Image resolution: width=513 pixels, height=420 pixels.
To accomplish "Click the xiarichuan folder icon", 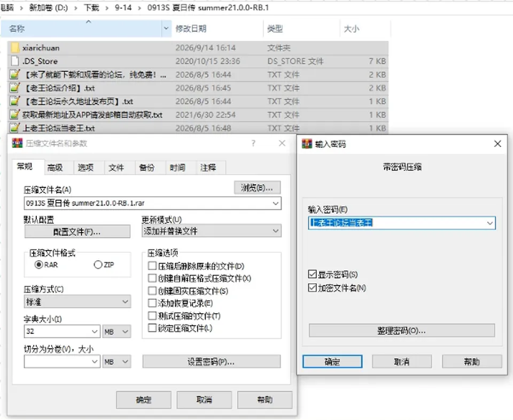I will coord(15,48).
